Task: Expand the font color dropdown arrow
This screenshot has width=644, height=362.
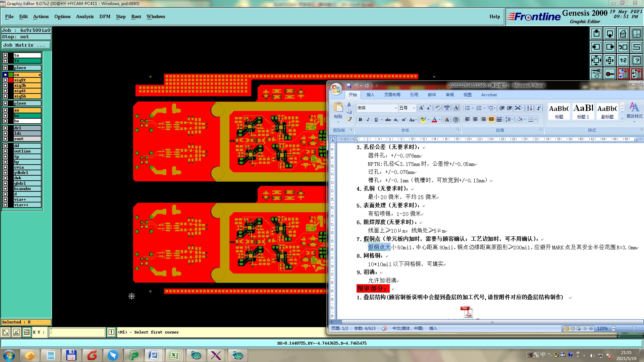Action: point(439,120)
